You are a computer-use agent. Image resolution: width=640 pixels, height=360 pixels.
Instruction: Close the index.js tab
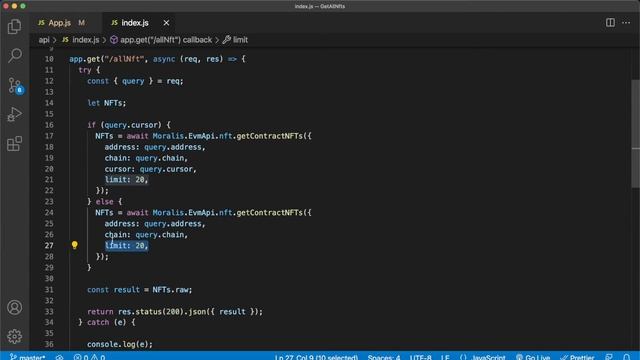166,23
